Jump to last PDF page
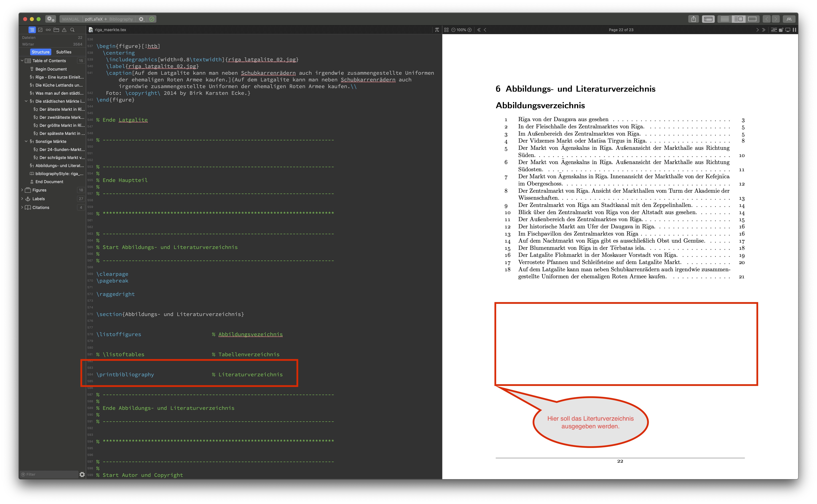Screen dimensions: 817x504 point(764,30)
